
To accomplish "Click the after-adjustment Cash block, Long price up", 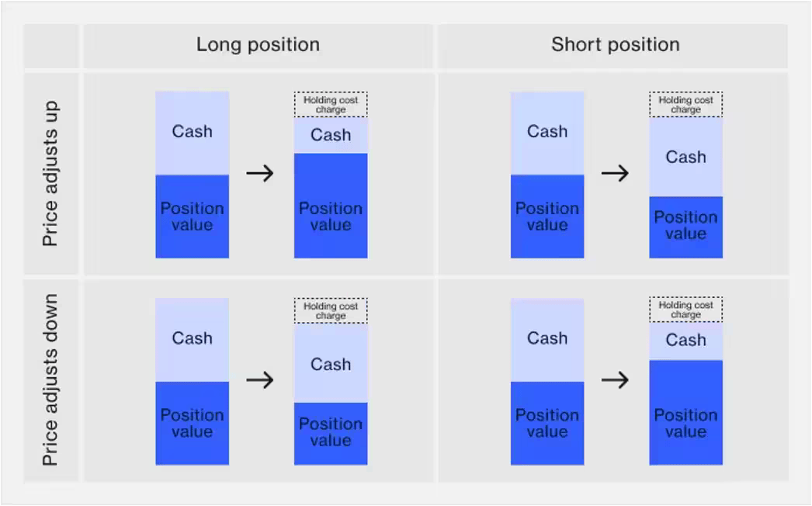I will [x=331, y=136].
